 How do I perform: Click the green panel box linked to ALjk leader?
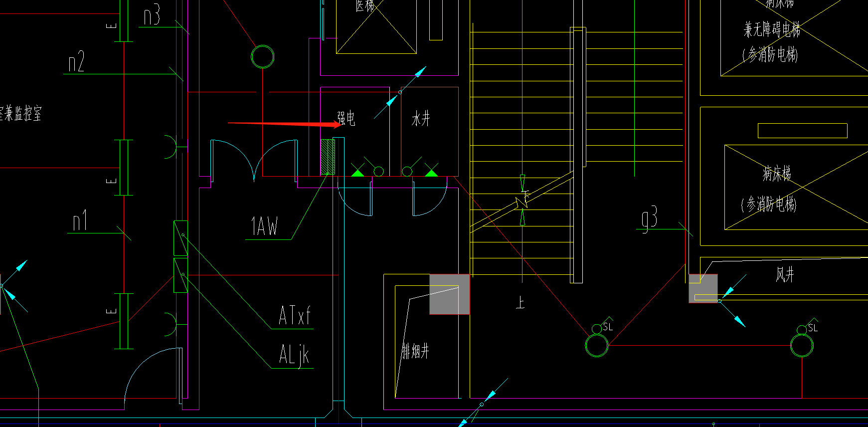point(180,275)
